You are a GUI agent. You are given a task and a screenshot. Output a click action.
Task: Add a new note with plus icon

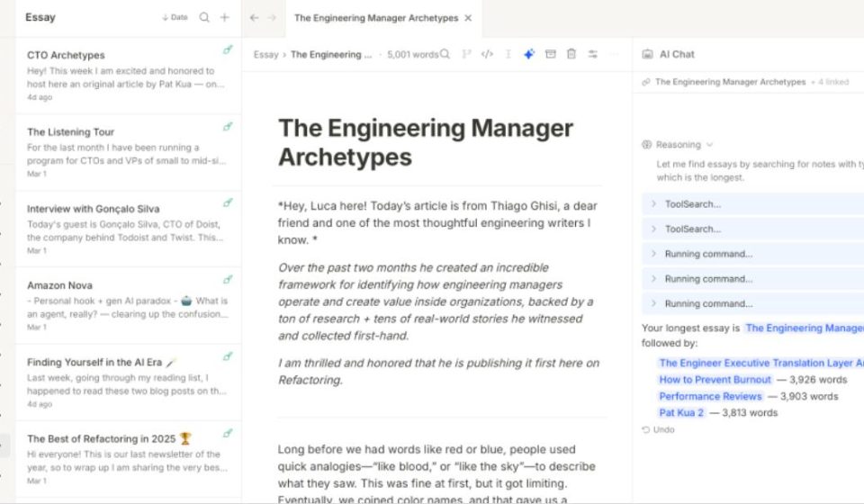(x=225, y=18)
